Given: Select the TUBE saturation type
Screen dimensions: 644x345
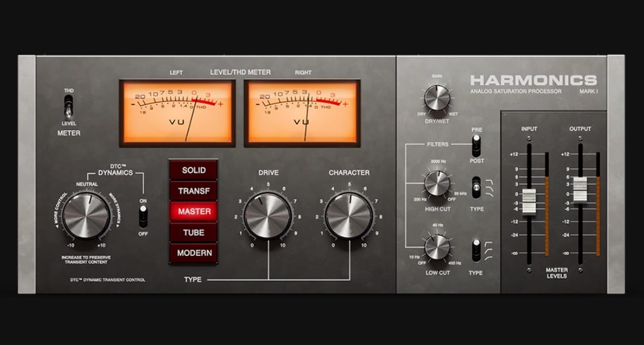Looking at the screenshot, I should tap(194, 232).
